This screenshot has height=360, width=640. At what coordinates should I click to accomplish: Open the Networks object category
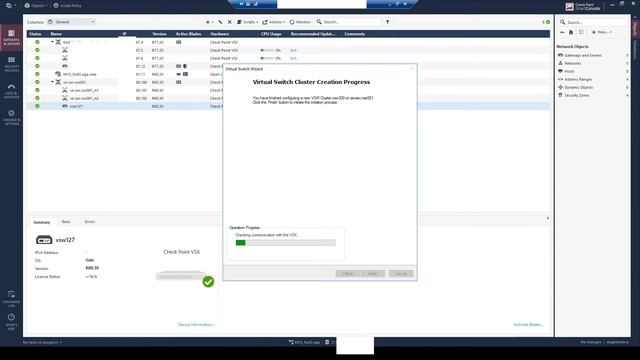tap(573, 63)
